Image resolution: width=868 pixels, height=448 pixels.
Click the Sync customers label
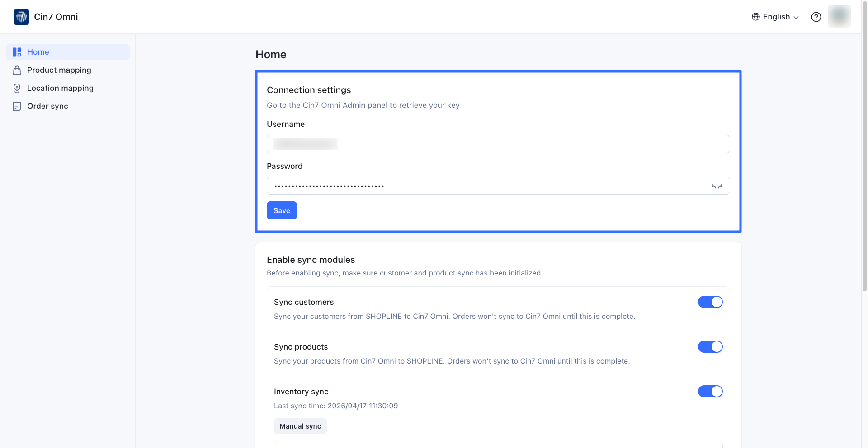tap(304, 302)
